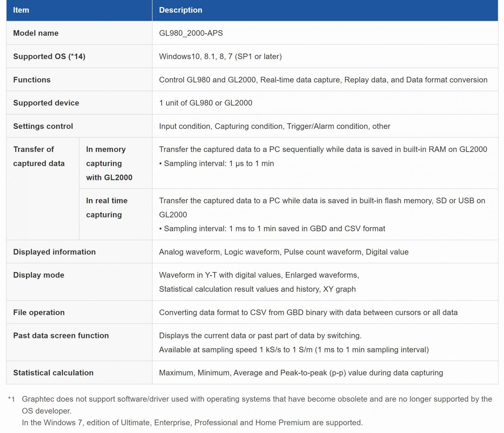The width and height of the screenshot is (504, 433).
Task: Select the "Statistical calculation" row label
Action: click(53, 373)
